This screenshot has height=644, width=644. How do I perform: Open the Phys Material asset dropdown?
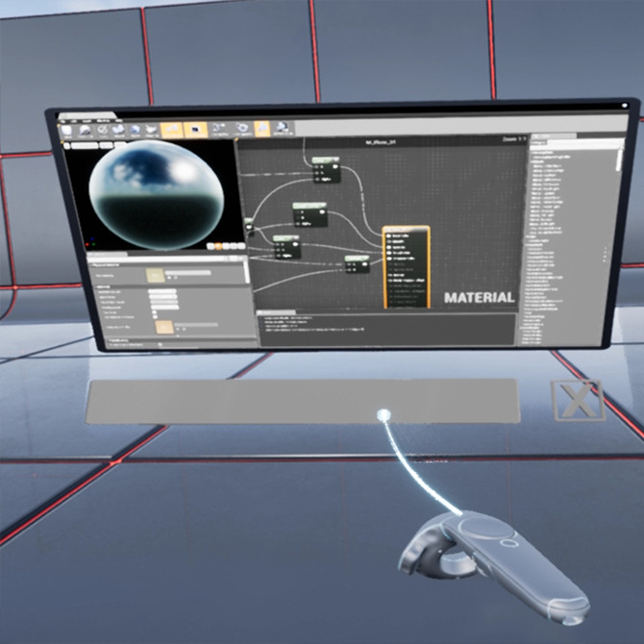tap(188, 273)
